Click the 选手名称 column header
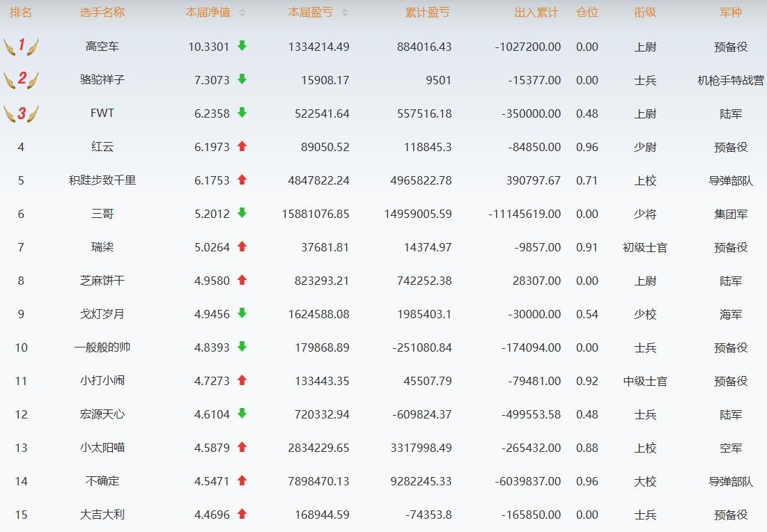This screenshot has width=767, height=532. (102, 13)
